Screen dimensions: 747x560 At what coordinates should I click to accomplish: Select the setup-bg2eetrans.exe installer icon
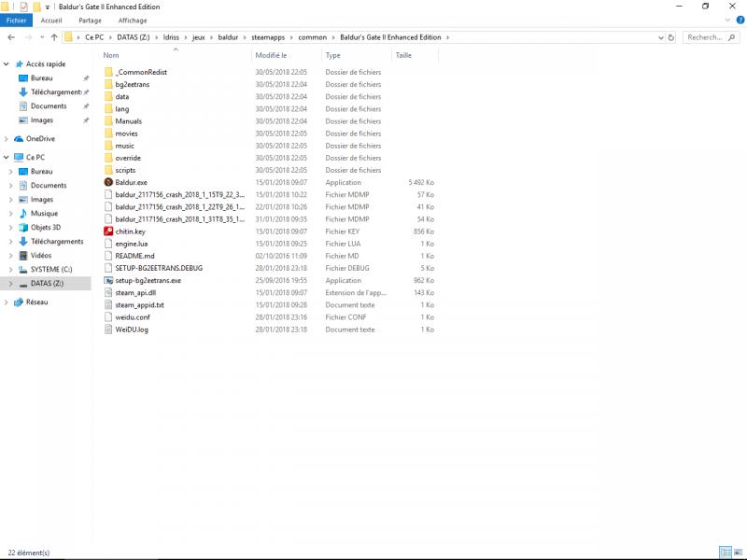pyautogui.click(x=108, y=281)
